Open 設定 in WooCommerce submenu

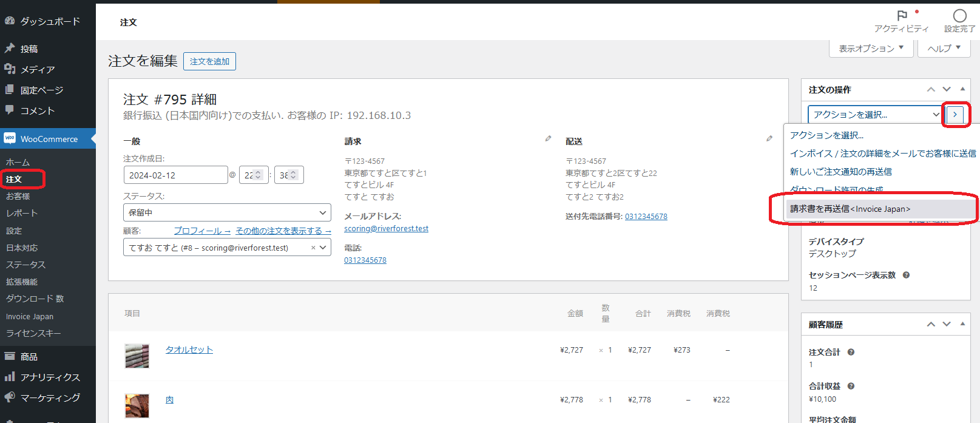(x=14, y=231)
